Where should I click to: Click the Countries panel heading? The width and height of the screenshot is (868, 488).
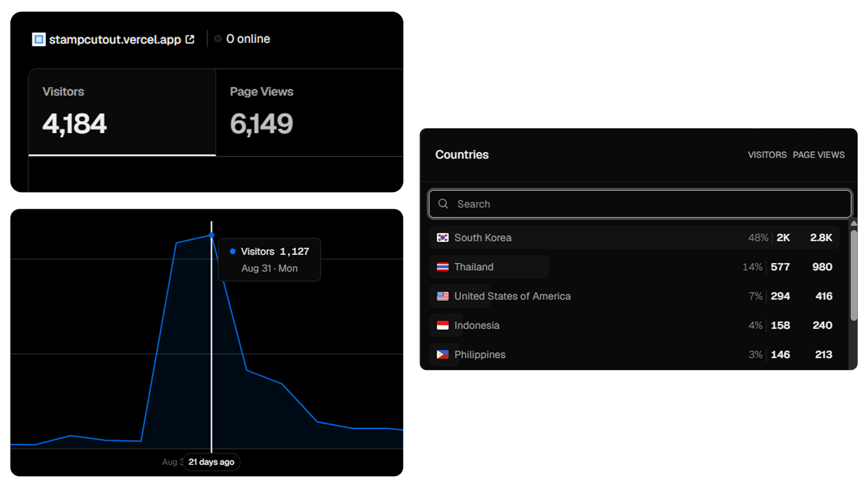462,155
